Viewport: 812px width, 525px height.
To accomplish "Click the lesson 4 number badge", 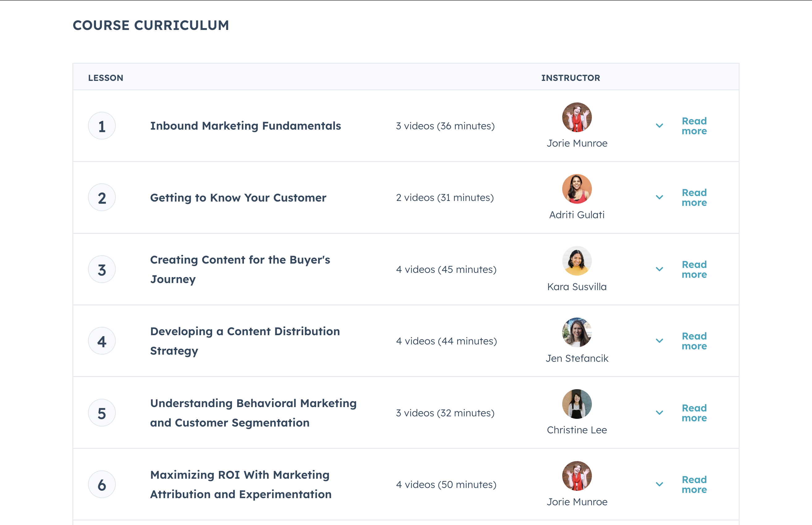I will tap(102, 341).
